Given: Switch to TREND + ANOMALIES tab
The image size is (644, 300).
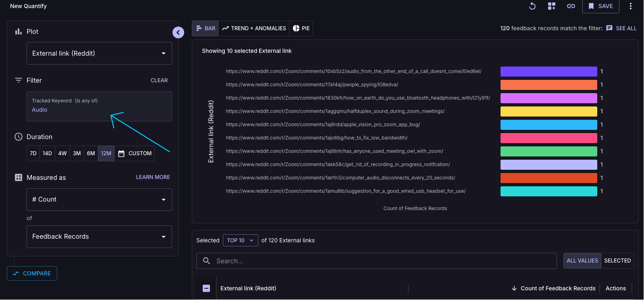Looking at the screenshot, I should click(x=254, y=28).
